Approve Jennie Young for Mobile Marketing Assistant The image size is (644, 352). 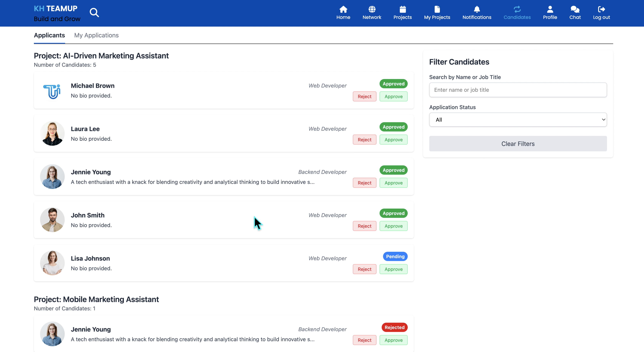click(393, 340)
